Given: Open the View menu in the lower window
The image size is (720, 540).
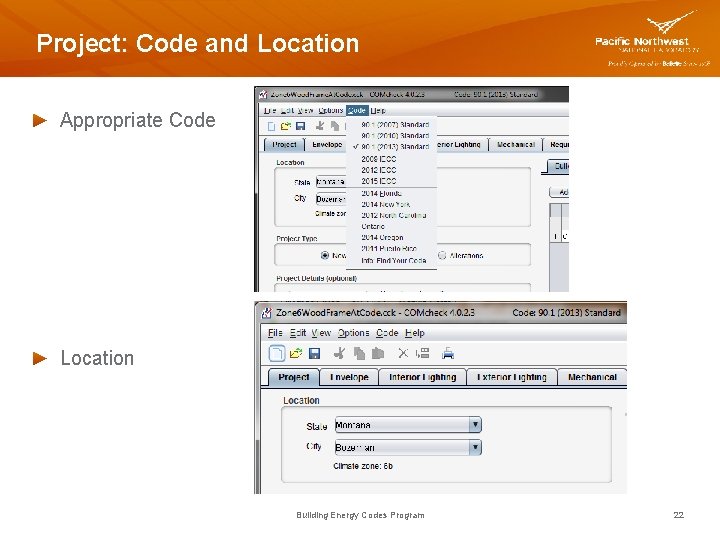Looking at the screenshot, I should pyautogui.click(x=321, y=333).
